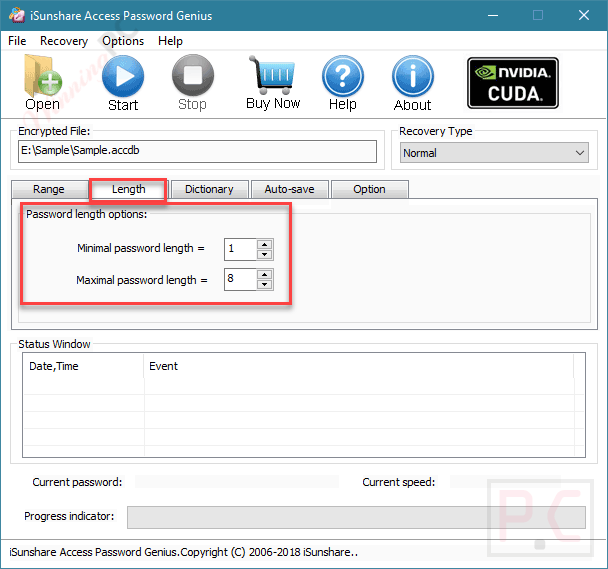Click the Open file folder icon

pos(42,76)
